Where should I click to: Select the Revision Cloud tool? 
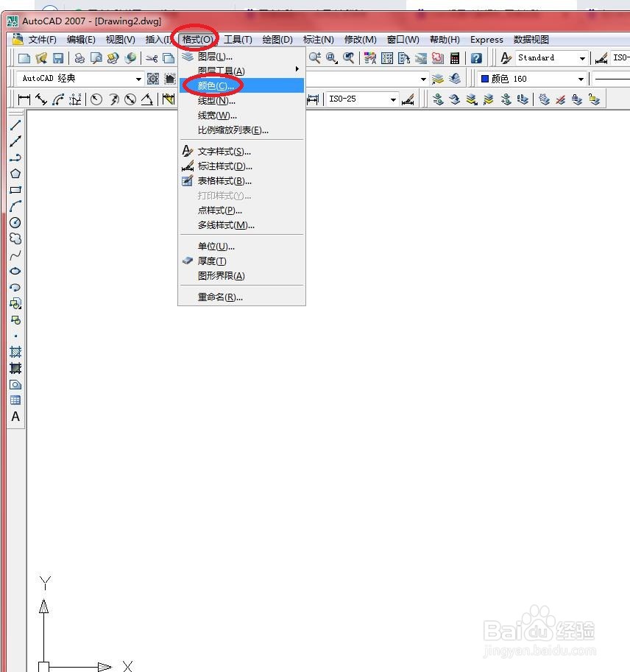pos(15,238)
